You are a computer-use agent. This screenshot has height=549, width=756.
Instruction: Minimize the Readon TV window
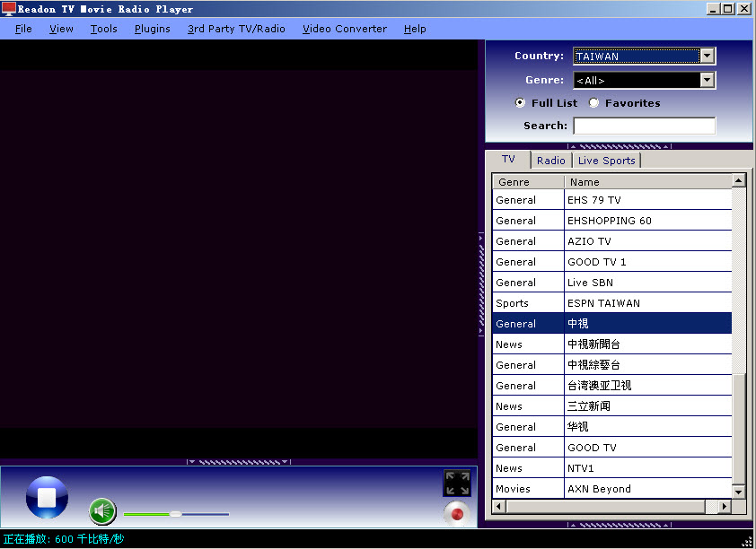point(713,9)
